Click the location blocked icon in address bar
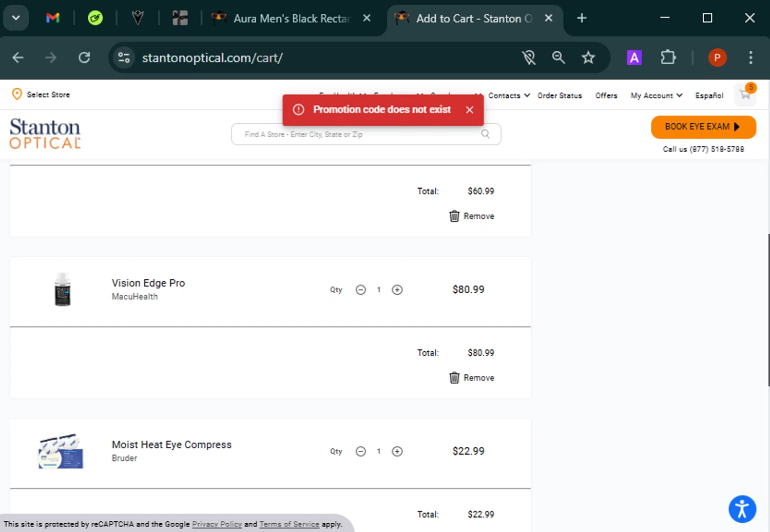The height and width of the screenshot is (532, 770). click(529, 58)
